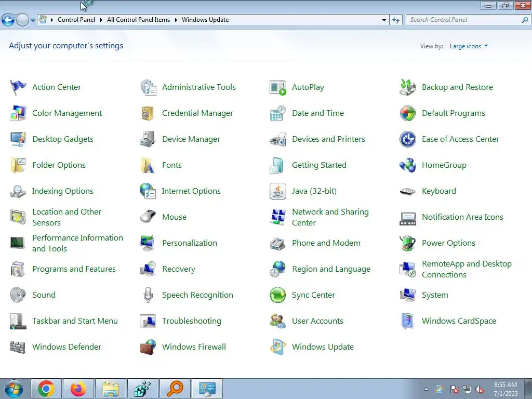Open the Folder Options icon
Image resolution: width=532 pixels, height=399 pixels.
[x=18, y=165]
